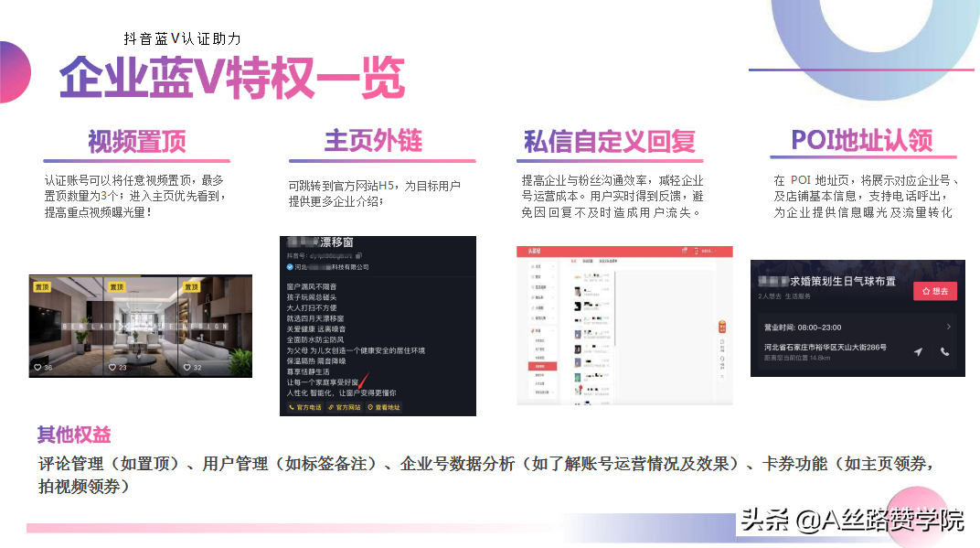The height and width of the screenshot is (548, 980).
Task: Click the 头条号 logo in the red header
Action: point(534,251)
